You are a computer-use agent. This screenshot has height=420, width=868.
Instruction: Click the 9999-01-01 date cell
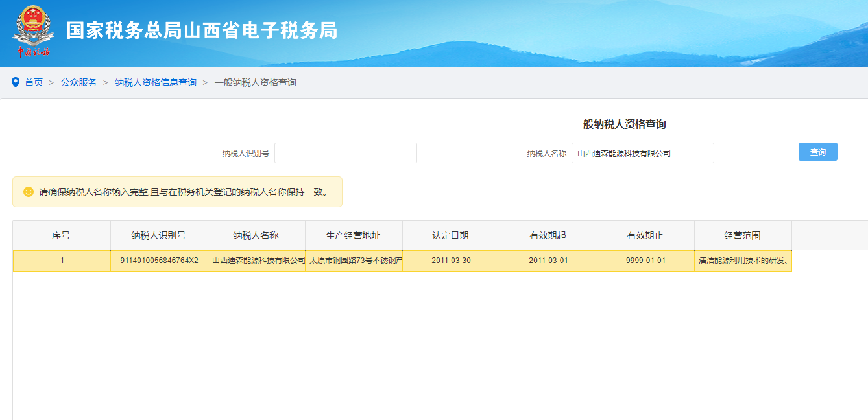[645, 261]
